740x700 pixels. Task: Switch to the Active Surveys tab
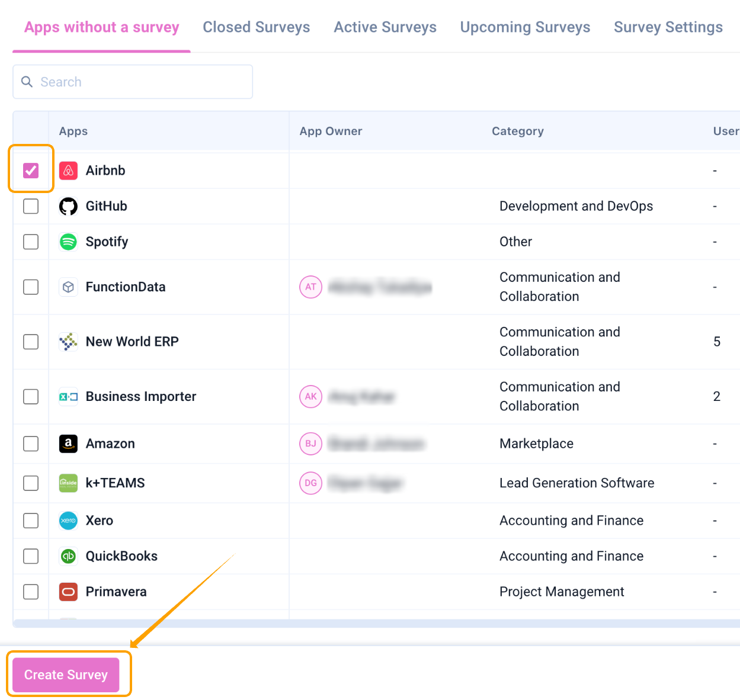[x=385, y=28]
